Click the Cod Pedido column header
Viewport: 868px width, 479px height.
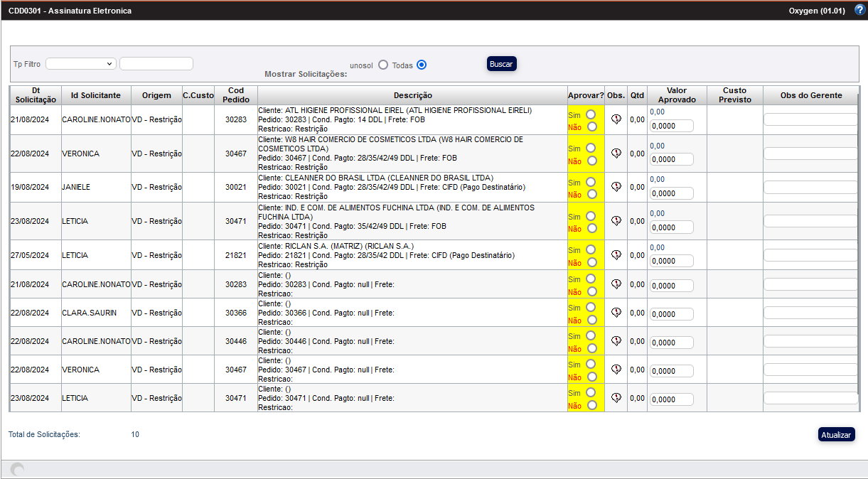pyautogui.click(x=236, y=95)
